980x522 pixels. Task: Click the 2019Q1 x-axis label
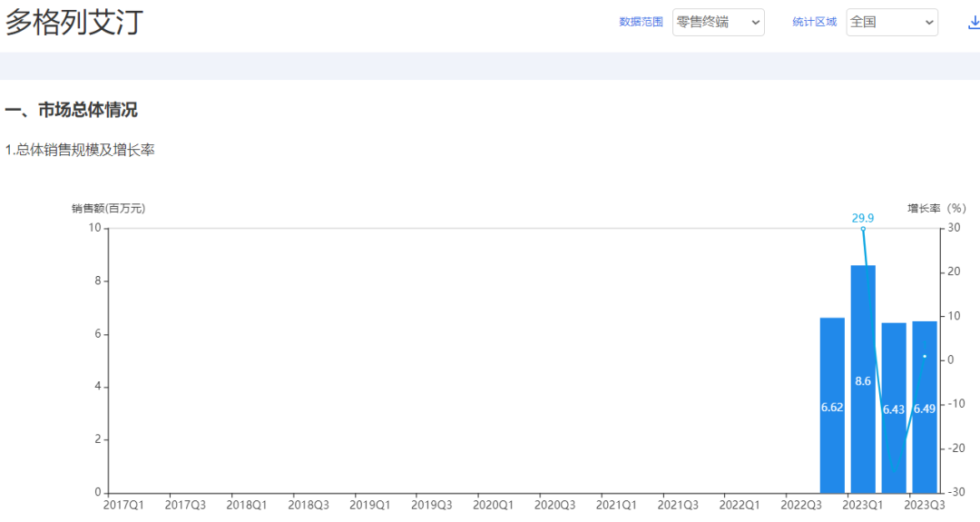(370, 505)
